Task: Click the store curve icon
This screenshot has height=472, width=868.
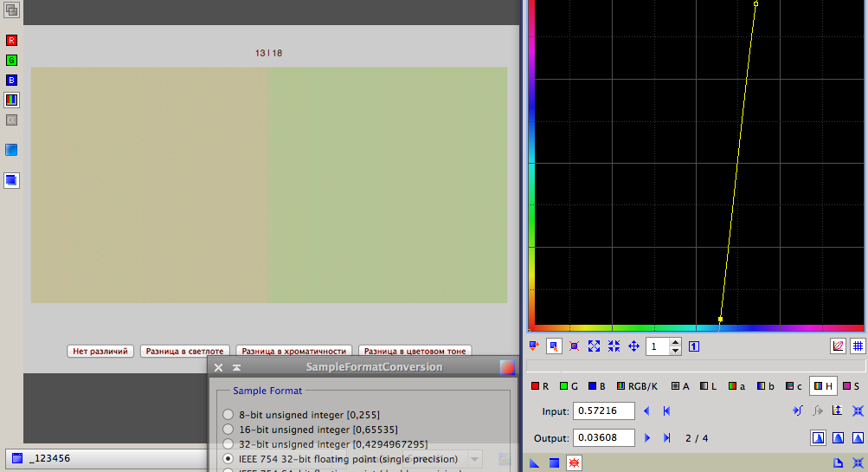Action: (798, 411)
